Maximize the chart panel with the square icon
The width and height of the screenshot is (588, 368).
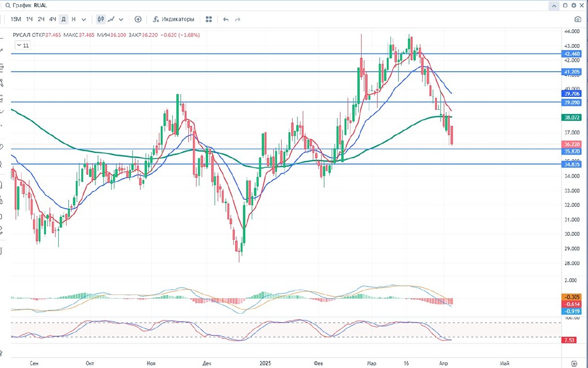[565, 6]
